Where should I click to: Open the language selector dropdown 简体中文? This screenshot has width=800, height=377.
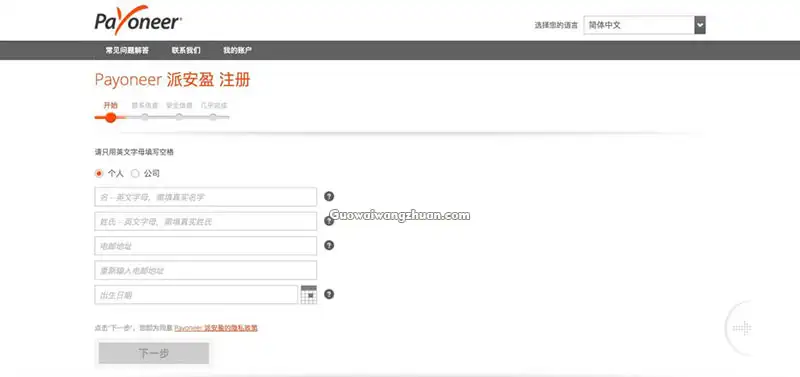(x=644, y=25)
